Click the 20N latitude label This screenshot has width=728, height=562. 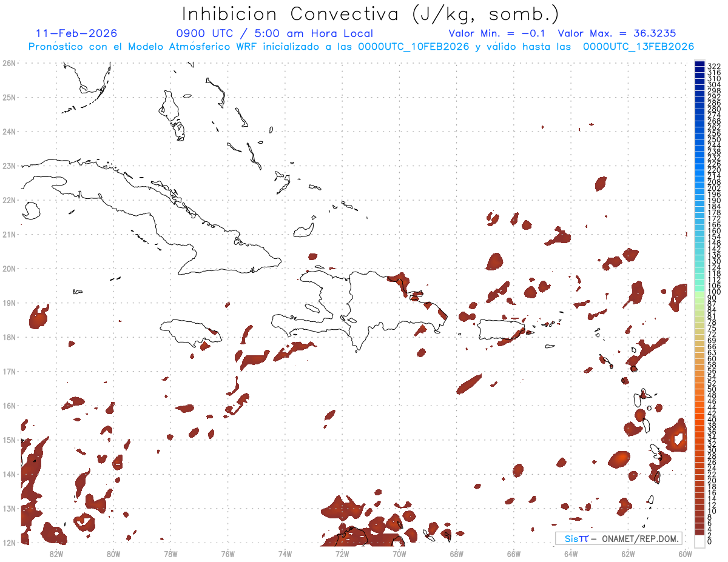9,268
